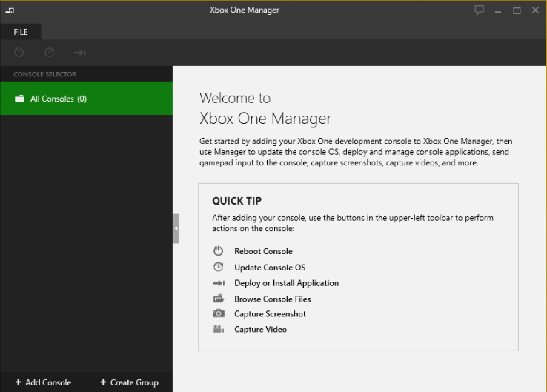Close the Xbox One Manager window

point(535,10)
